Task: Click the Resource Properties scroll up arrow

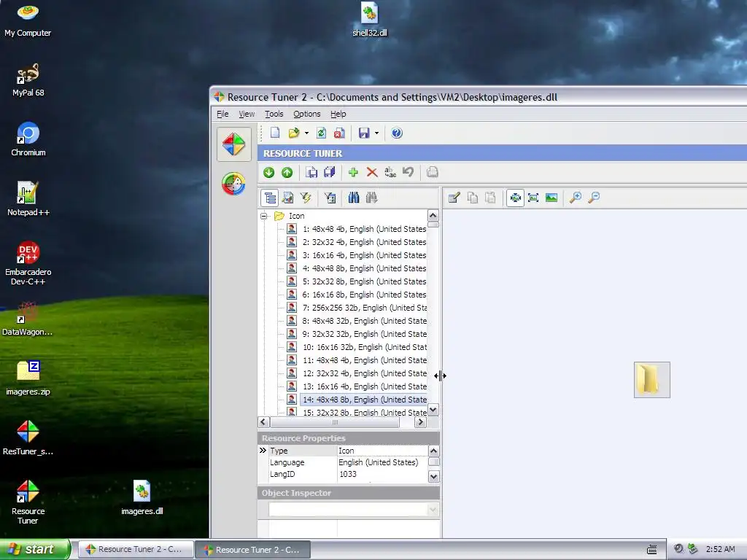Action: coord(433,451)
